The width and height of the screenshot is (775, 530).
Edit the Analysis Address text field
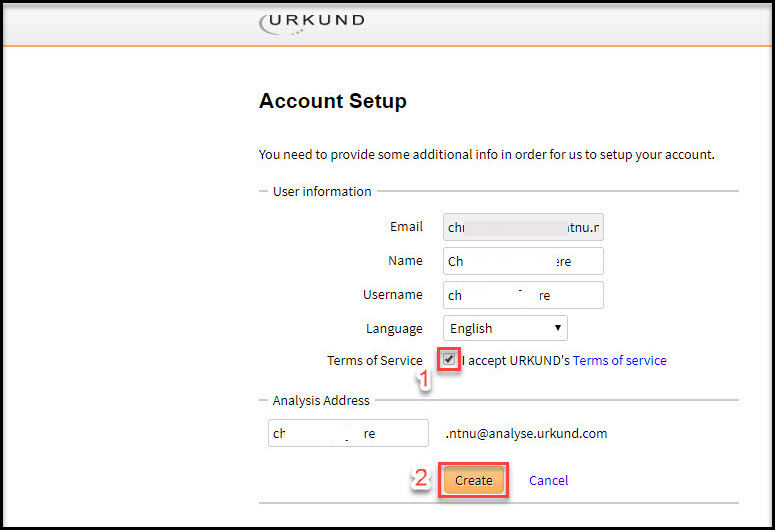(x=348, y=433)
